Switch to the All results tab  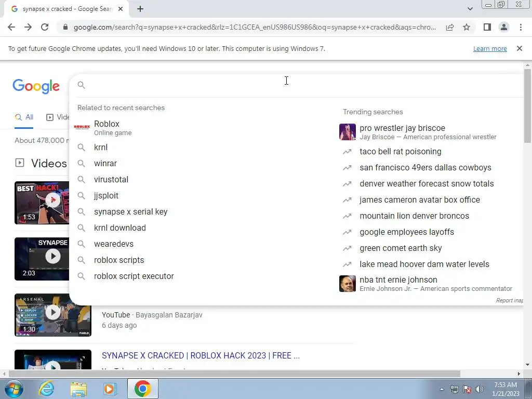click(x=24, y=117)
